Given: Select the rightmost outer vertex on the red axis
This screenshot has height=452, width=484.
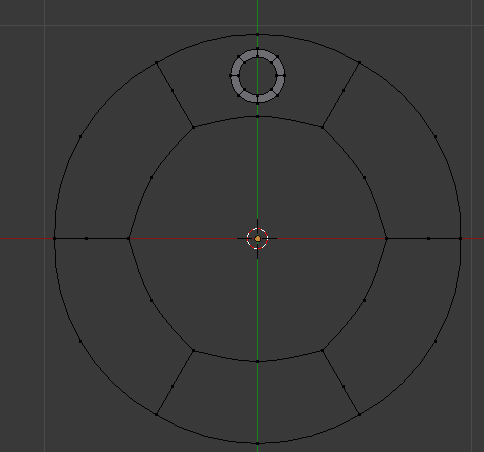Looking at the screenshot, I should click(461, 239).
